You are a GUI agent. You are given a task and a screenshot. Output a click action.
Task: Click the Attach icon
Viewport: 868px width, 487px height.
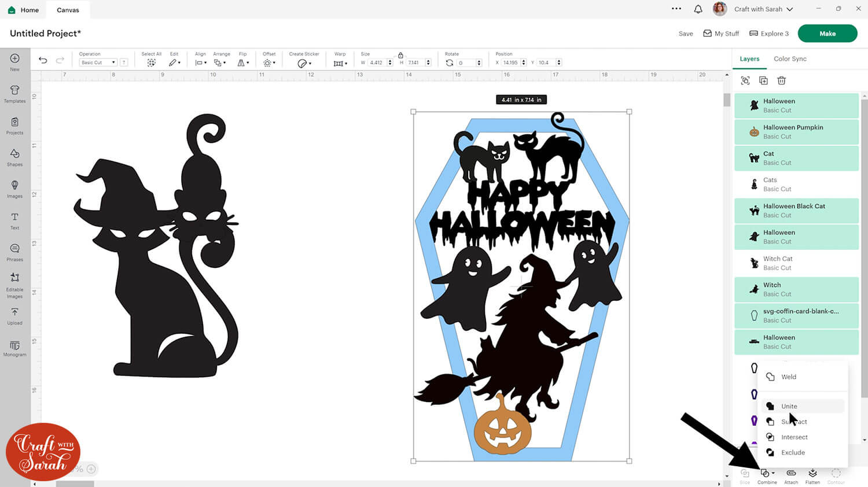click(x=791, y=475)
